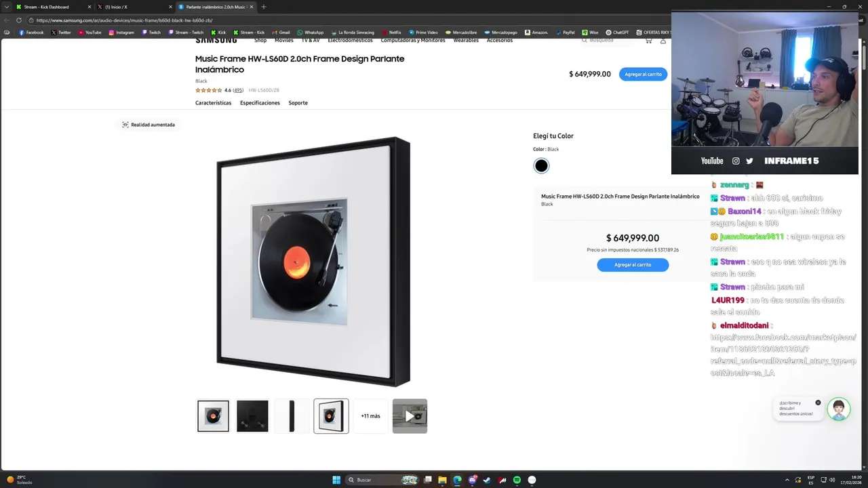Screen dimensions: 868x488
Task: Open the Netflix bookmark
Action: coord(391,33)
